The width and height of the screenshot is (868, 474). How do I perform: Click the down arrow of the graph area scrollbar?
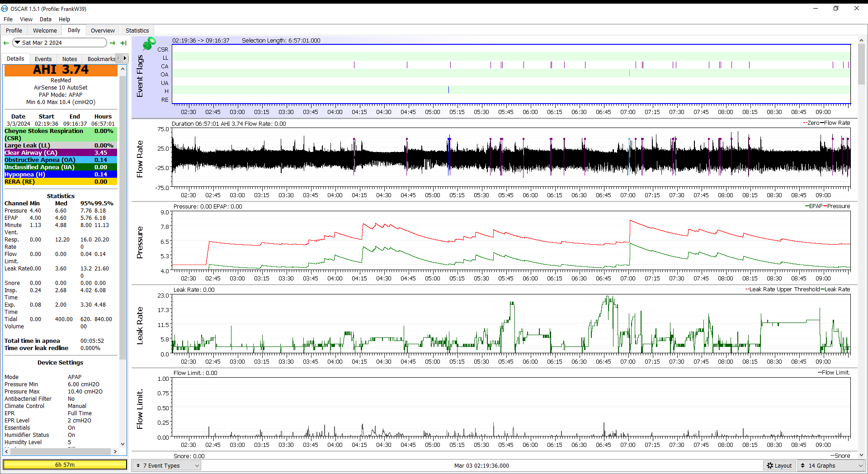pyautogui.click(x=861, y=455)
